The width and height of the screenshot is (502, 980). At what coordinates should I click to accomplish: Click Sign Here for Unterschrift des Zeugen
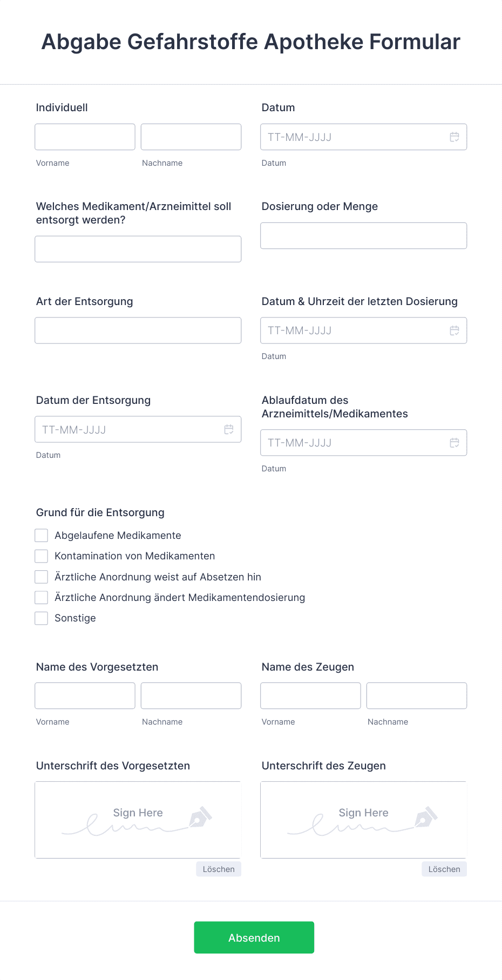tap(363, 813)
